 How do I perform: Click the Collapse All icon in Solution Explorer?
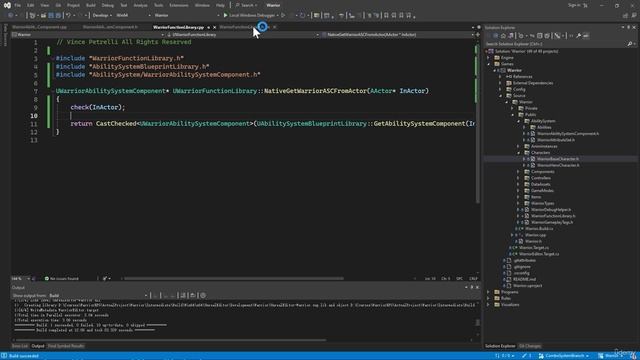[540, 36]
